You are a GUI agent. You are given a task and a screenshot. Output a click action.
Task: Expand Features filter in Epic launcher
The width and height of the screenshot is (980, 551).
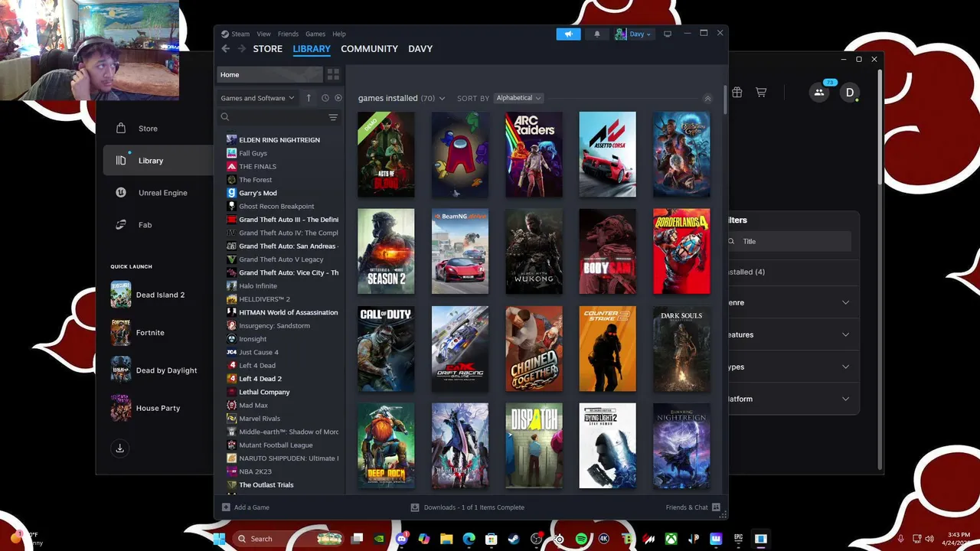845,334
